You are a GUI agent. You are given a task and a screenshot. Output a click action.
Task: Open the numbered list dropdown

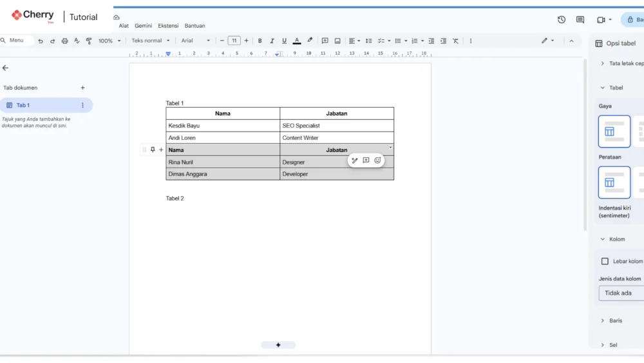(x=422, y=41)
